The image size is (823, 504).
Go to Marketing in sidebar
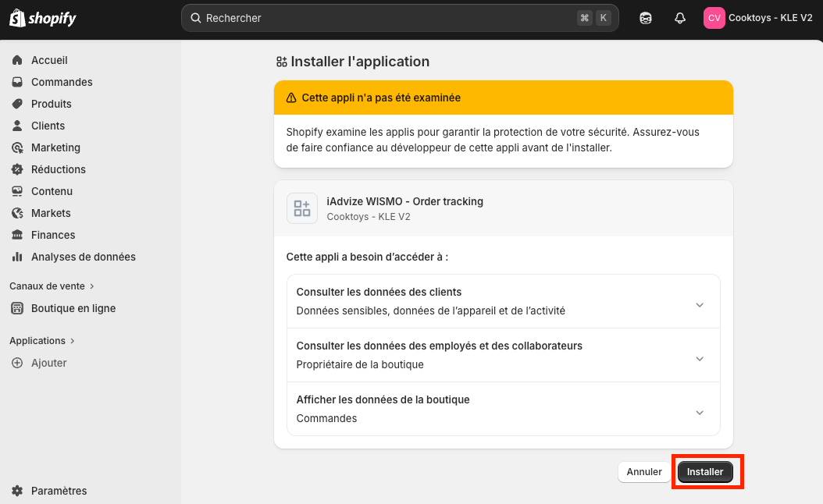coord(55,147)
